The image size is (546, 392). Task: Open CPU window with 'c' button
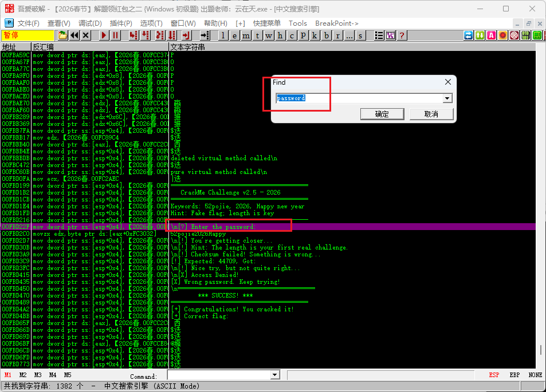[292, 35]
